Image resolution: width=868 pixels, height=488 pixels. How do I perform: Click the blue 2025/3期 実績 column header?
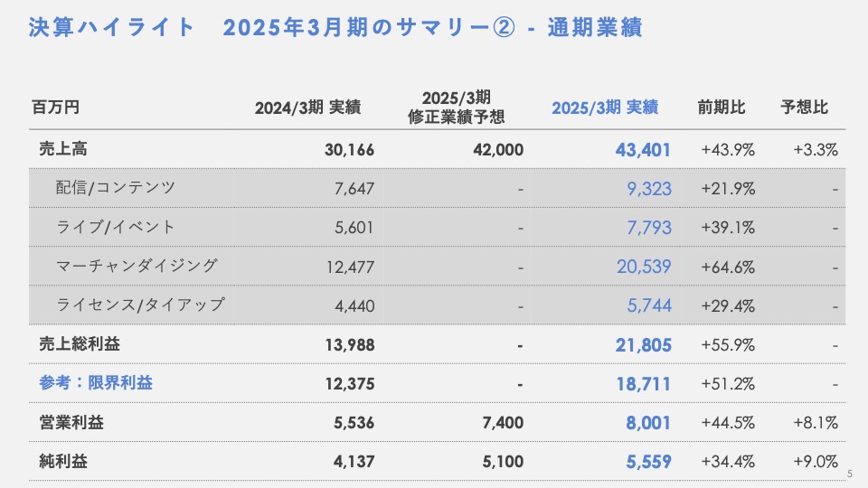(605, 108)
